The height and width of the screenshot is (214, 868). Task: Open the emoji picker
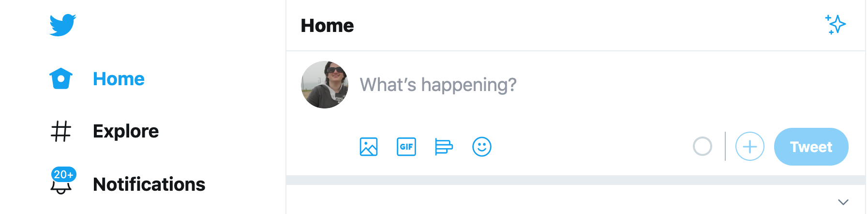(481, 147)
